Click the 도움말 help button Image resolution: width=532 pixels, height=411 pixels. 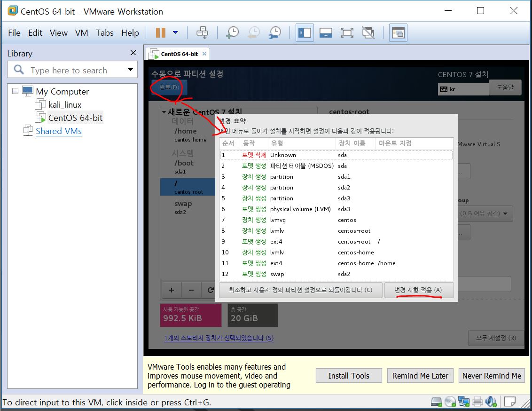pos(505,87)
